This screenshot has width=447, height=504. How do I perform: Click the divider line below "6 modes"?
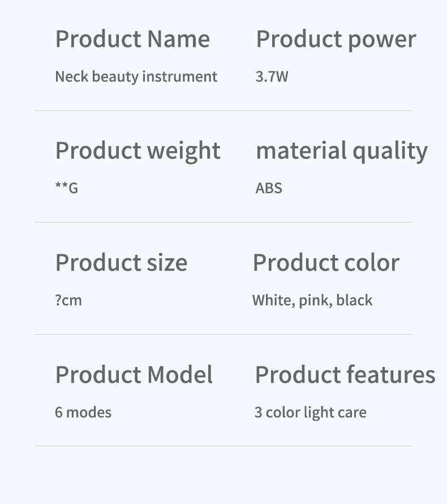tap(223, 446)
